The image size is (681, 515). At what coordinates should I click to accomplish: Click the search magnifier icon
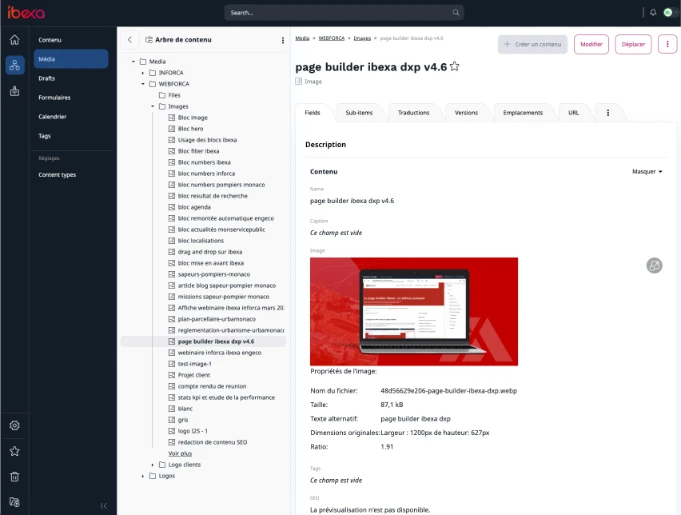456,13
